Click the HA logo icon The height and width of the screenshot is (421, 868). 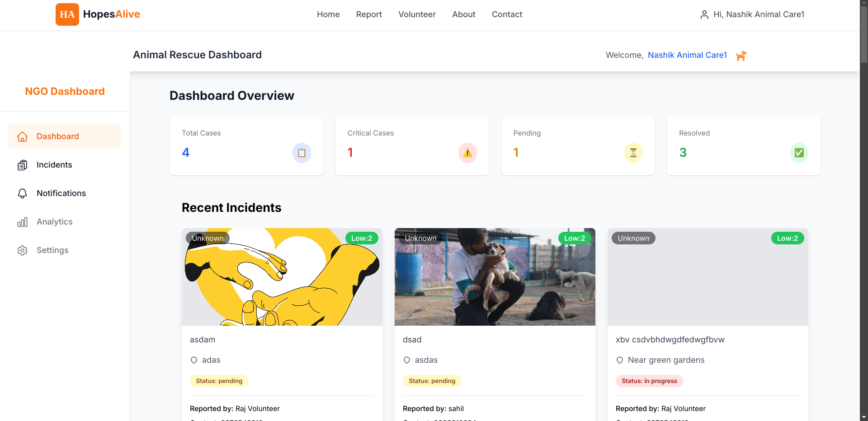pos(67,14)
